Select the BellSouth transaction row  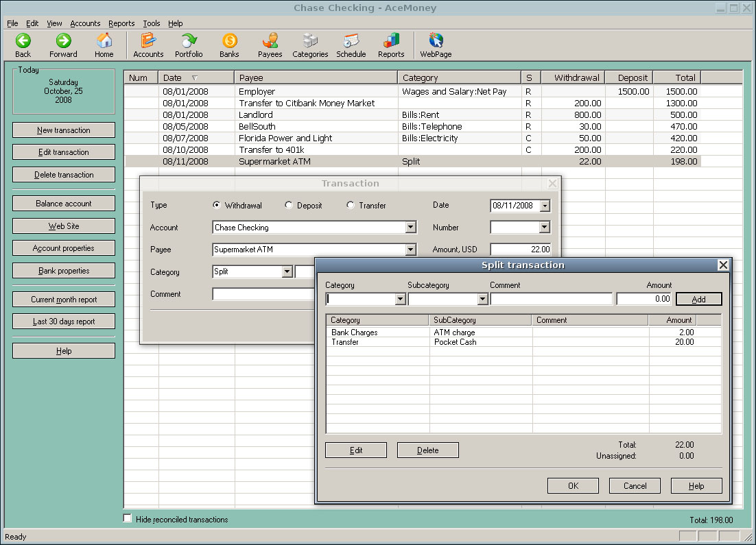point(412,126)
